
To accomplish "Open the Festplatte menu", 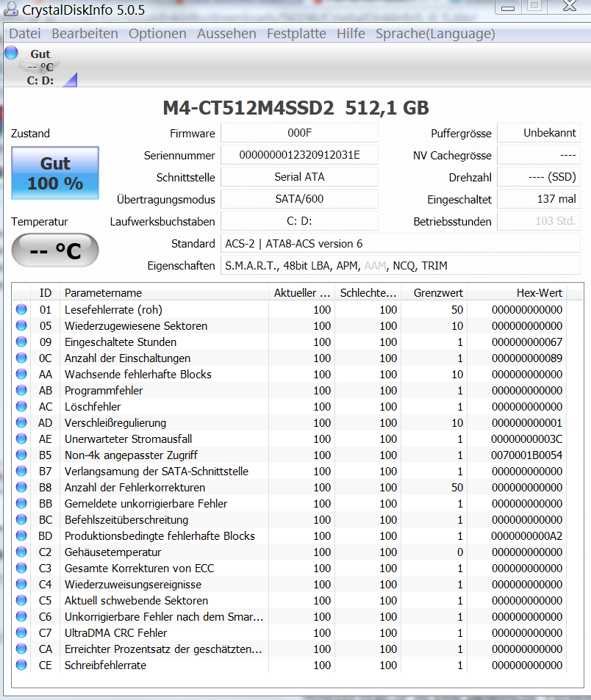I will 297,34.
